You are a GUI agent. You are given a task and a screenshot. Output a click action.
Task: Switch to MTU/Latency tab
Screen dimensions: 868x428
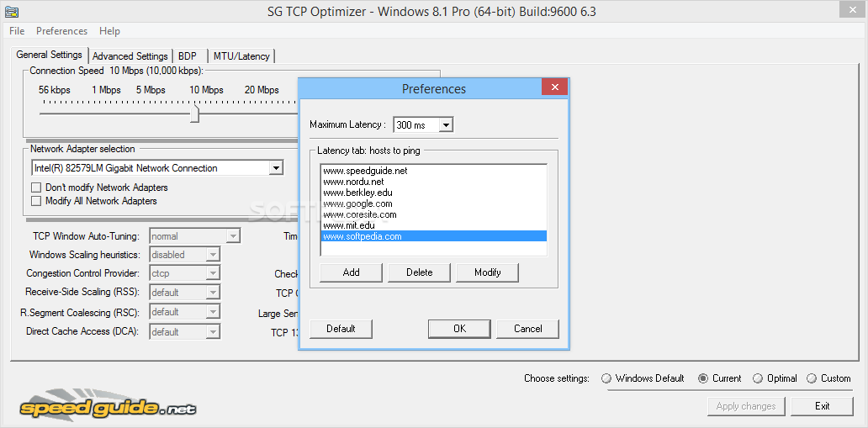[241, 56]
